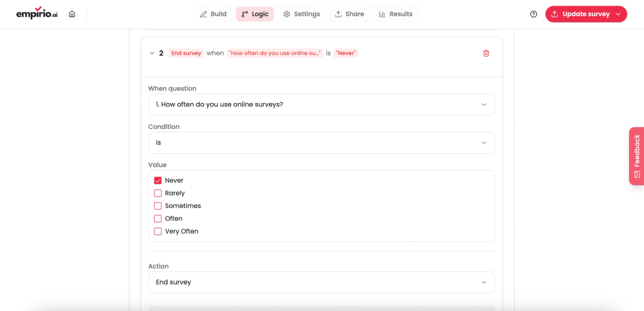
Task: Open the Settings tab
Action: pyautogui.click(x=302, y=14)
